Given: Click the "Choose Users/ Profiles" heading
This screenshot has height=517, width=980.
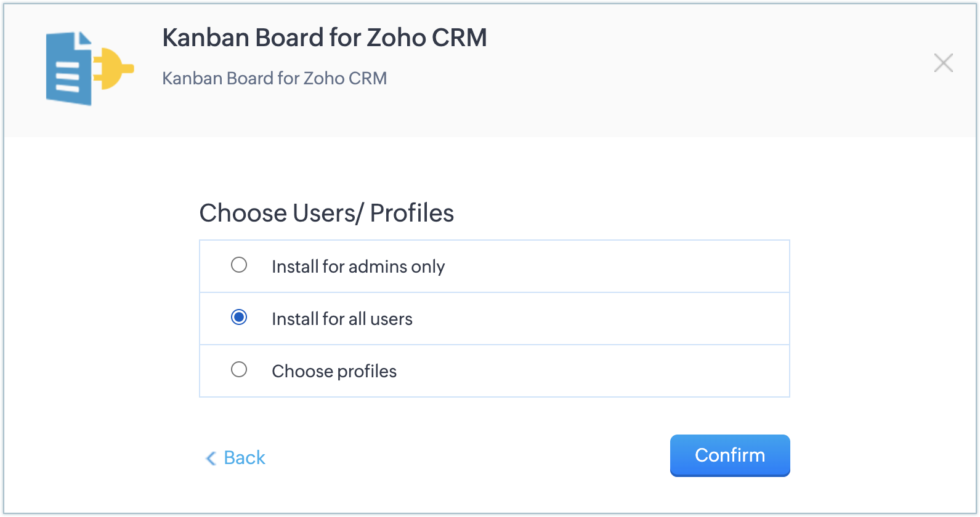Looking at the screenshot, I should [326, 213].
